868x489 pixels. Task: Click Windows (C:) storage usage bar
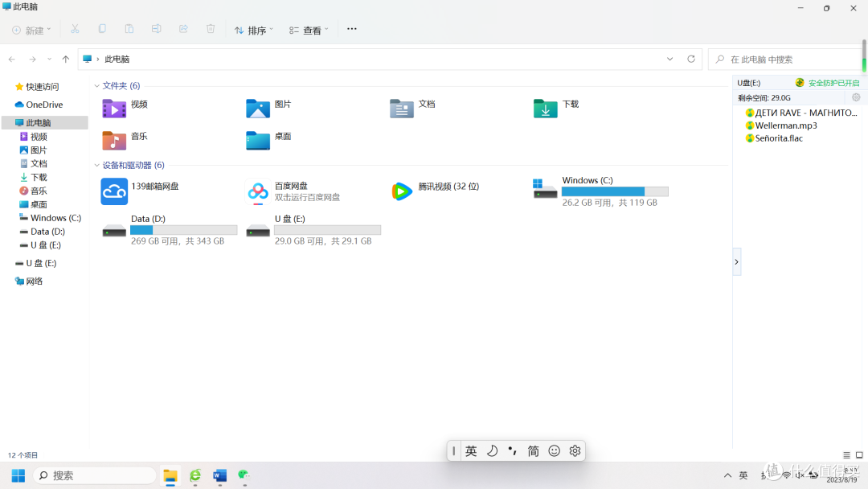pos(615,191)
